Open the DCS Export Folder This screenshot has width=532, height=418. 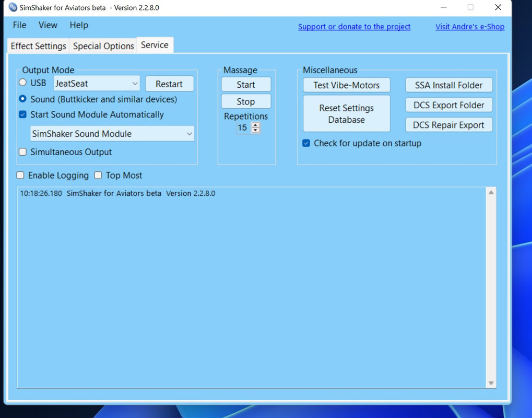(448, 105)
